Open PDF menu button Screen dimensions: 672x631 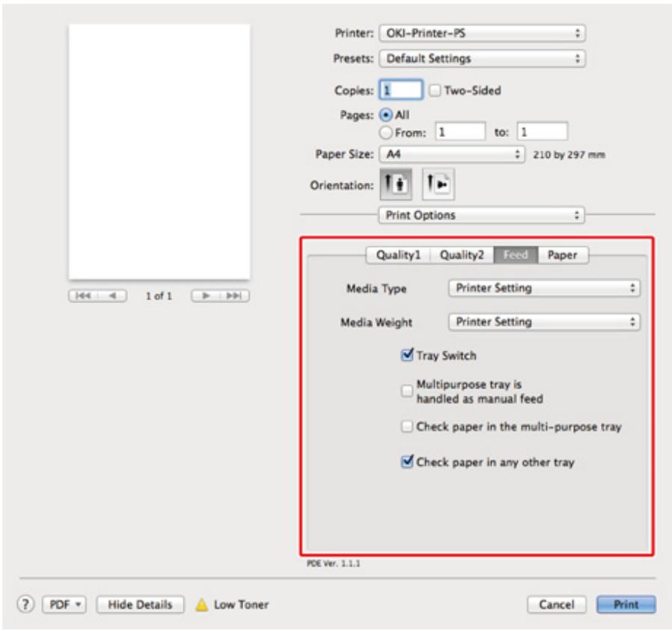tap(64, 605)
